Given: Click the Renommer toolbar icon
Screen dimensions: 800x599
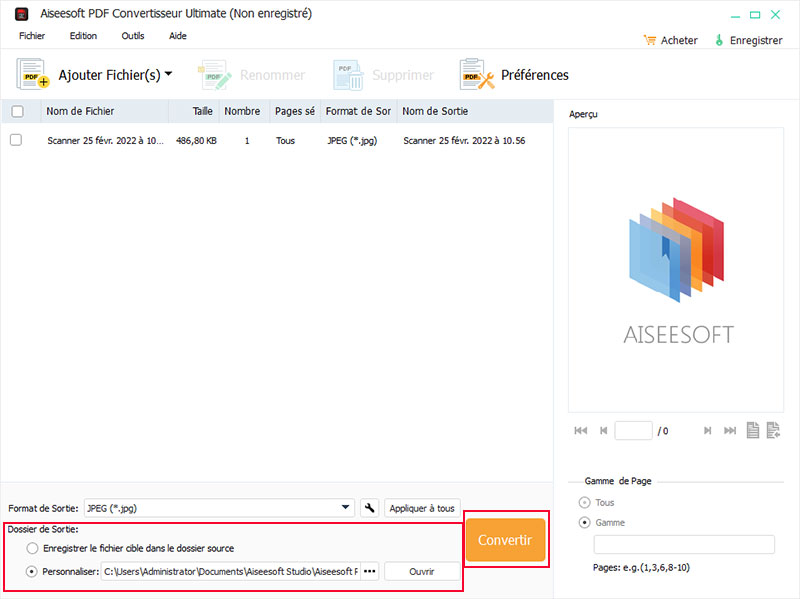Looking at the screenshot, I should pyautogui.click(x=214, y=75).
